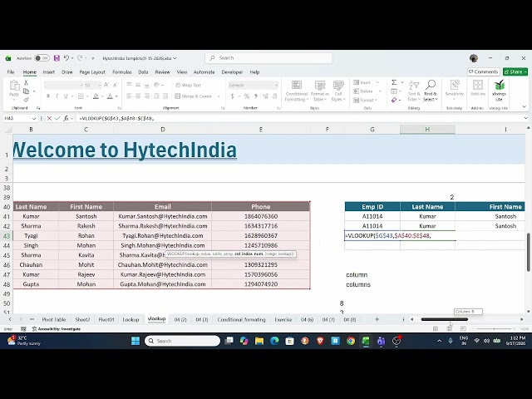Click the Orientation icon
Viewport: 532px width, 399px height.
point(156,85)
